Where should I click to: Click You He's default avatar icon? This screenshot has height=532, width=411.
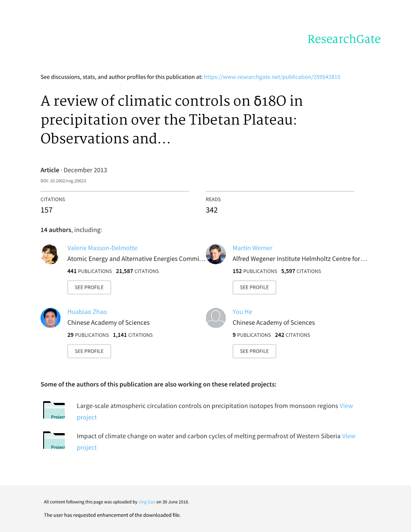(215, 318)
